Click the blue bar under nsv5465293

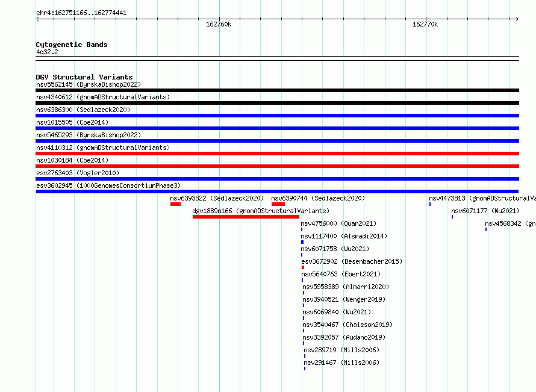pos(277,141)
